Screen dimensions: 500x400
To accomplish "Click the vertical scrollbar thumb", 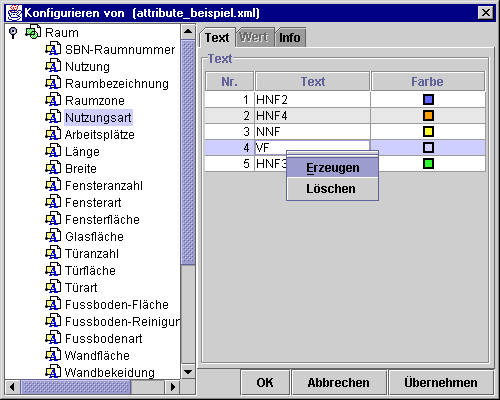I will tap(188, 152).
